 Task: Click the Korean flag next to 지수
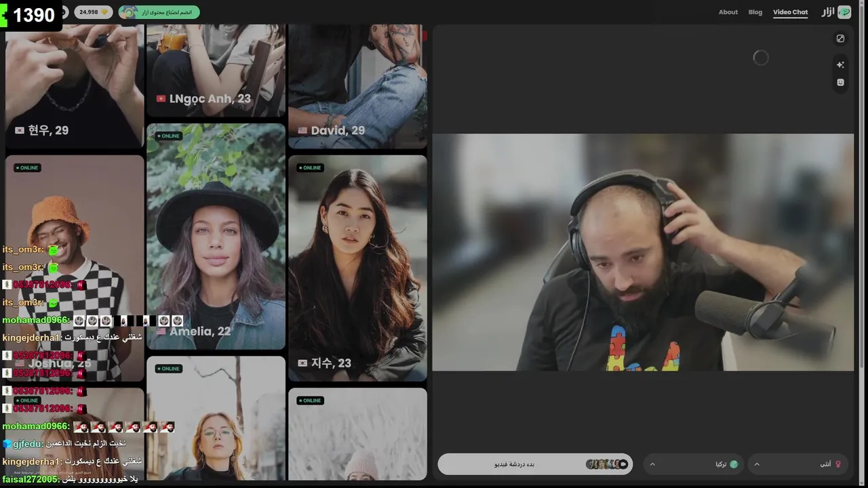pos(302,363)
